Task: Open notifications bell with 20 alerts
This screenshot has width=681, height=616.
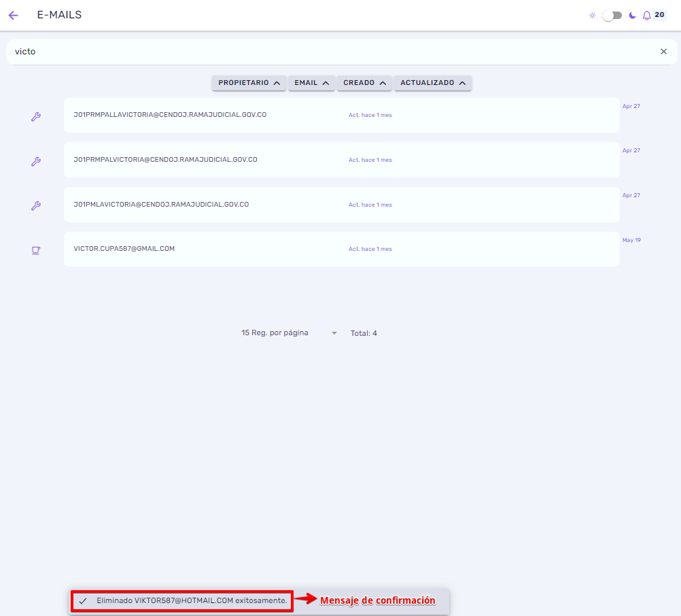Action: 647,16
